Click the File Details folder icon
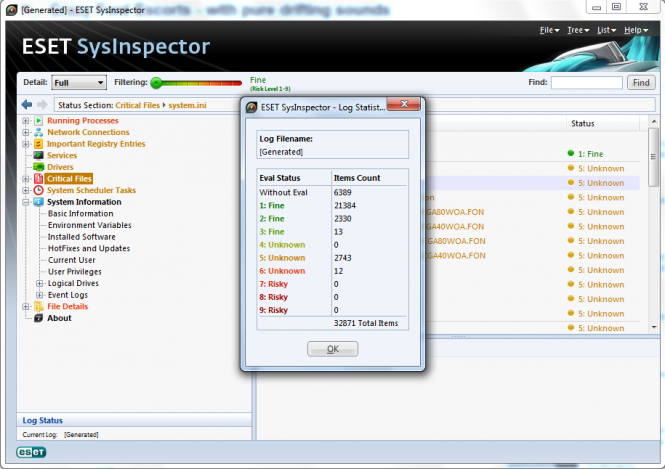665x469 pixels. click(x=39, y=307)
